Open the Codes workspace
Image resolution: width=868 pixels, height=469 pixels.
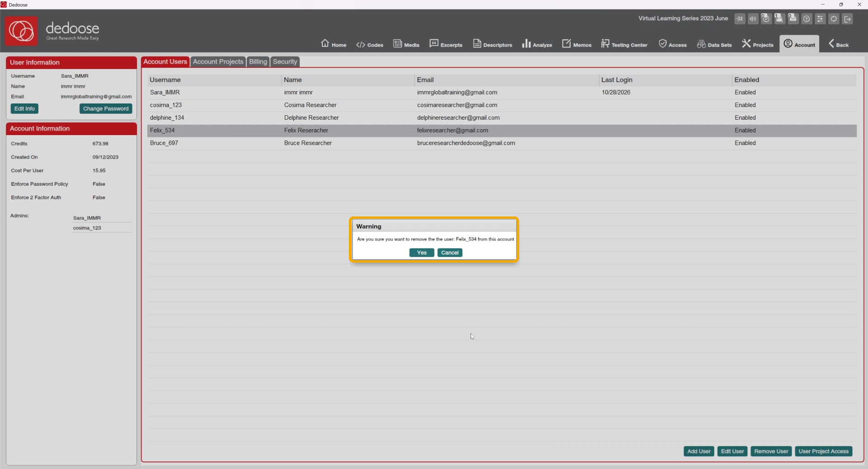click(369, 44)
